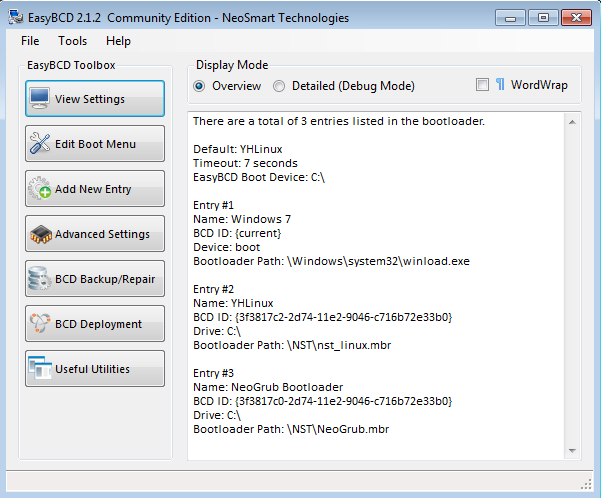This screenshot has height=498, width=601.
Task: Click the winload.exe bootloader path line
Action: tap(331, 261)
